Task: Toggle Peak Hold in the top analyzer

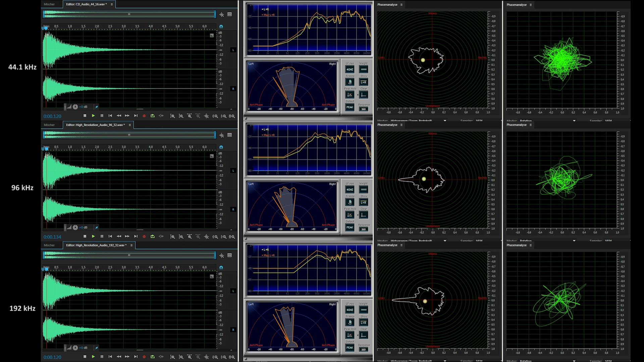Action: click(350, 95)
